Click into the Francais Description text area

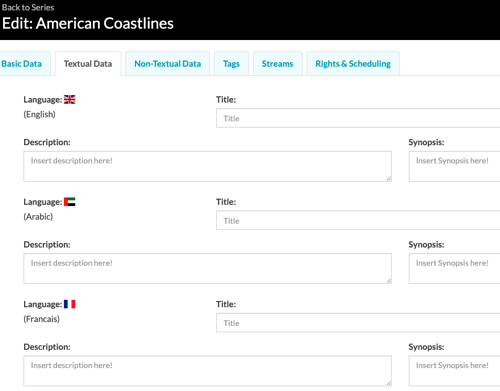[207, 371]
